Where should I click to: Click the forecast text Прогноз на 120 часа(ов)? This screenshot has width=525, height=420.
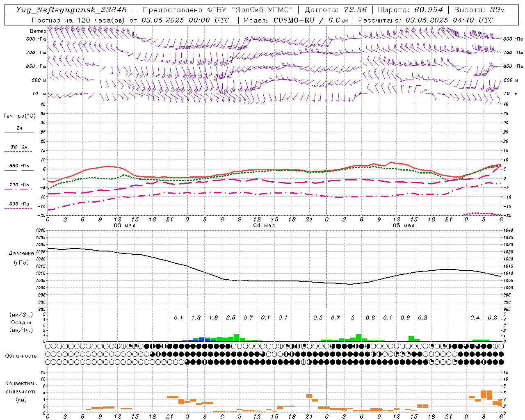(79, 20)
